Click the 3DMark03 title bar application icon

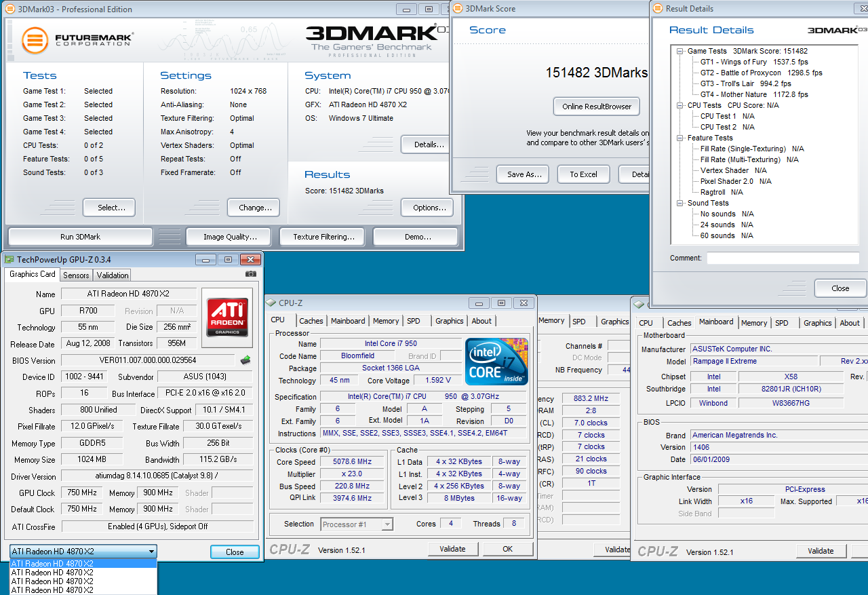click(x=9, y=9)
